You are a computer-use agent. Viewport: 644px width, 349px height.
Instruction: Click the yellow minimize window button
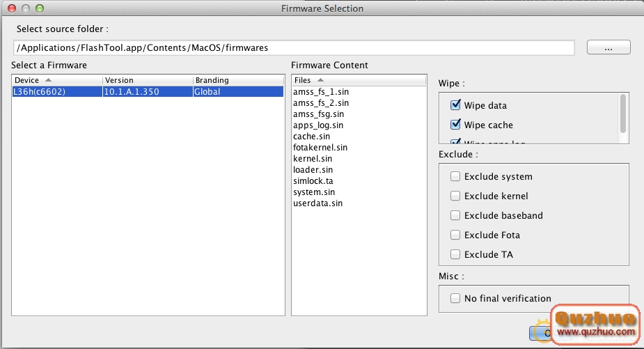(26, 9)
